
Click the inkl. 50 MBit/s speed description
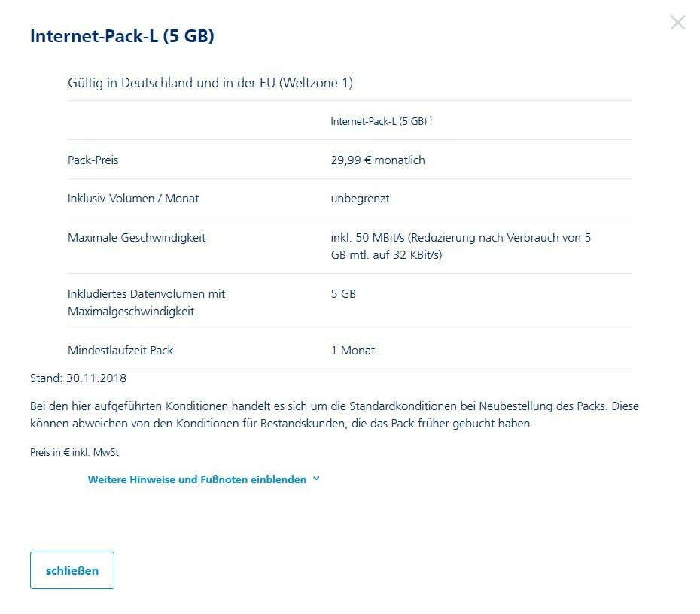click(460, 246)
